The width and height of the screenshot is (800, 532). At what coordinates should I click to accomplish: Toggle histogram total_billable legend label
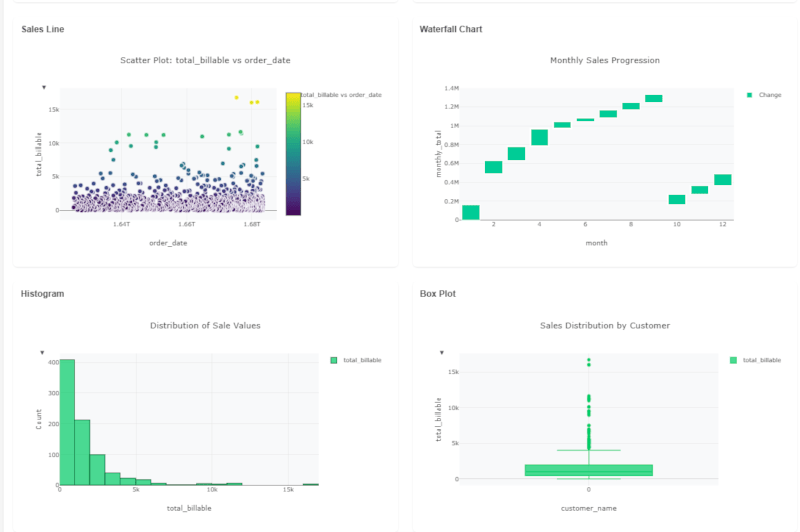click(x=362, y=360)
